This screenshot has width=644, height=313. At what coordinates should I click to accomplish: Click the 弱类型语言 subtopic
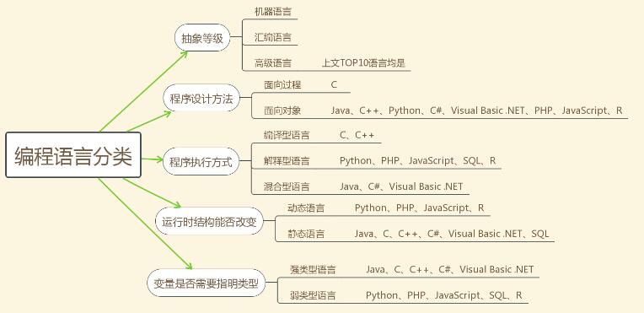click(313, 295)
